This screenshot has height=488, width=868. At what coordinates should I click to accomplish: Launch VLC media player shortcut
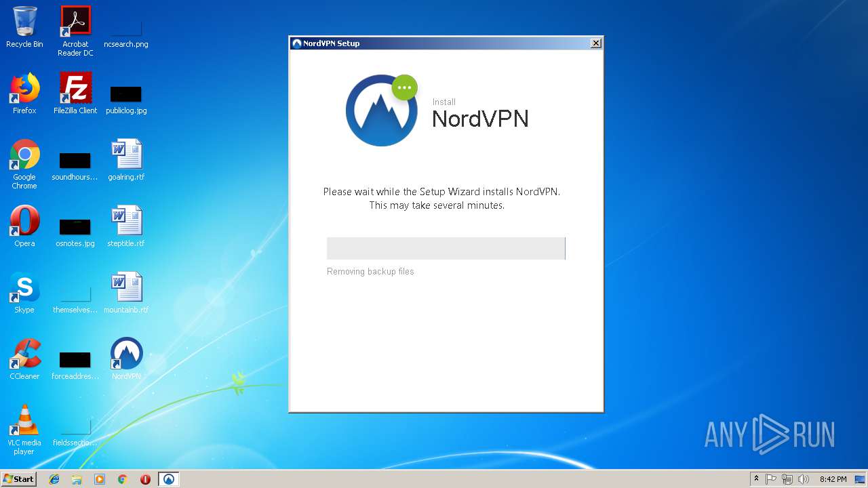click(x=24, y=430)
